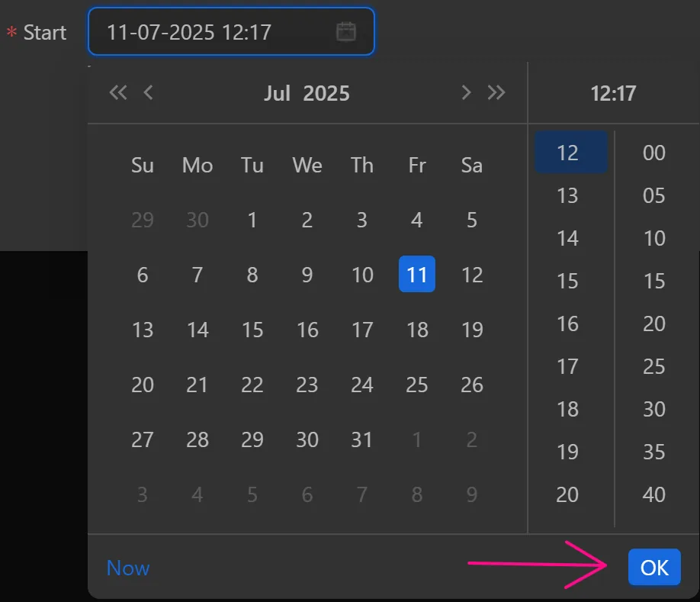Click the Fr weekday column header

(x=416, y=165)
